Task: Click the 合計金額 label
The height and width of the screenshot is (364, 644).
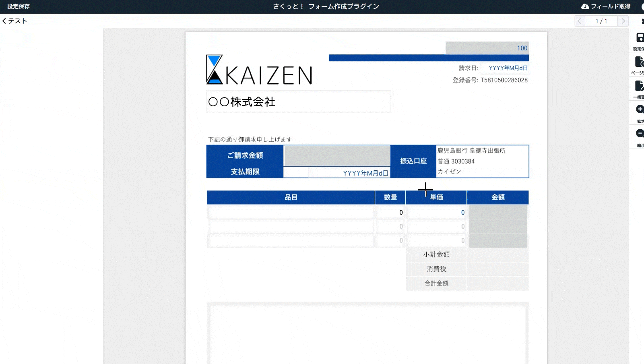Action: tap(436, 283)
